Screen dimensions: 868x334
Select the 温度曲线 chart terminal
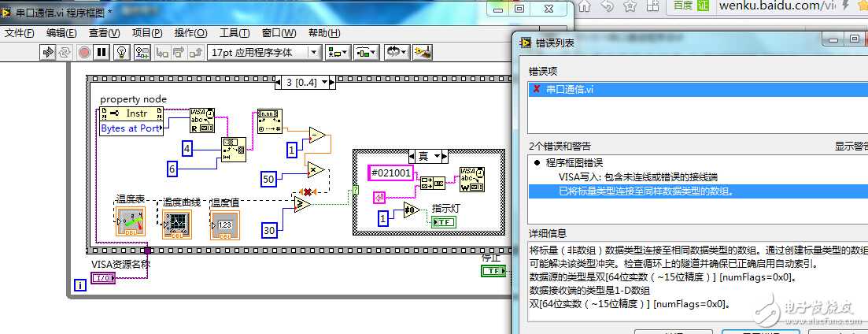click(x=176, y=225)
